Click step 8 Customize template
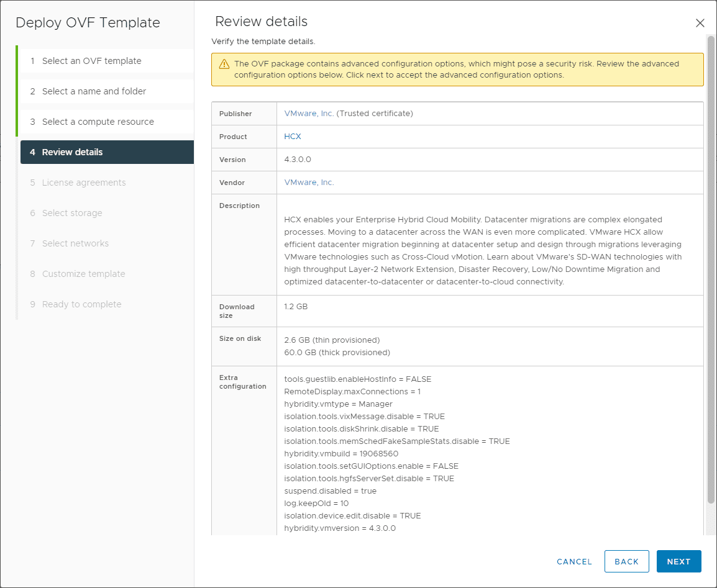 pyautogui.click(x=83, y=274)
